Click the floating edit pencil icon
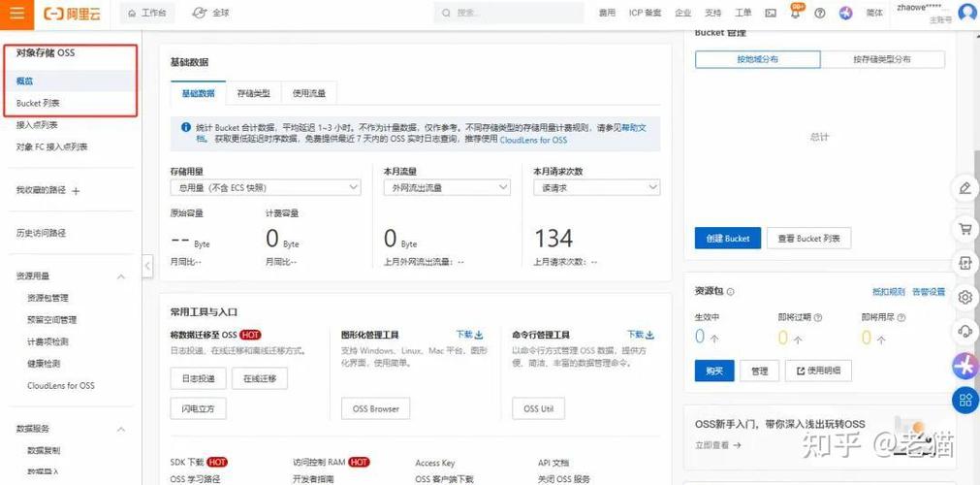The image size is (980, 485). click(x=965, y=188)
